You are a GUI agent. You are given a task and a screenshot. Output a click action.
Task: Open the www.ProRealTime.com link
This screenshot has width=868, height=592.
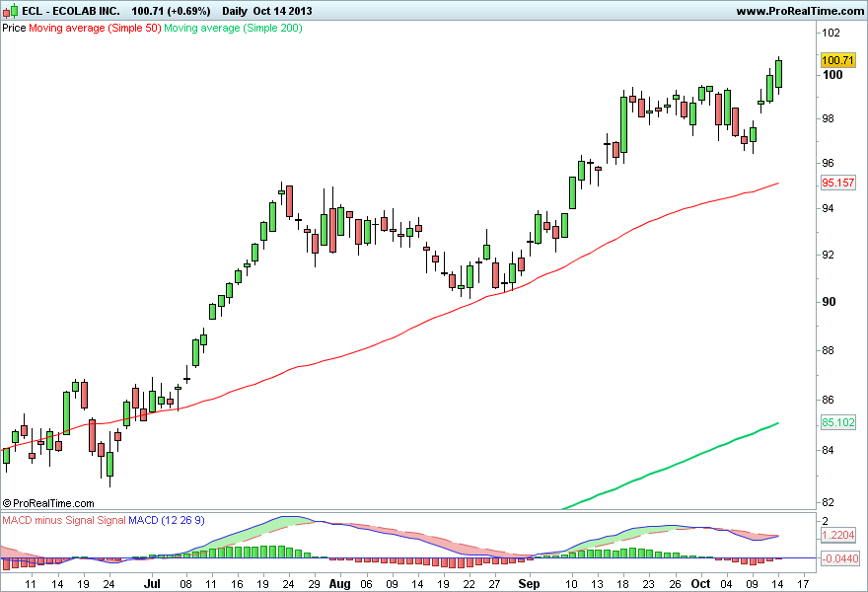click(800, 11)
